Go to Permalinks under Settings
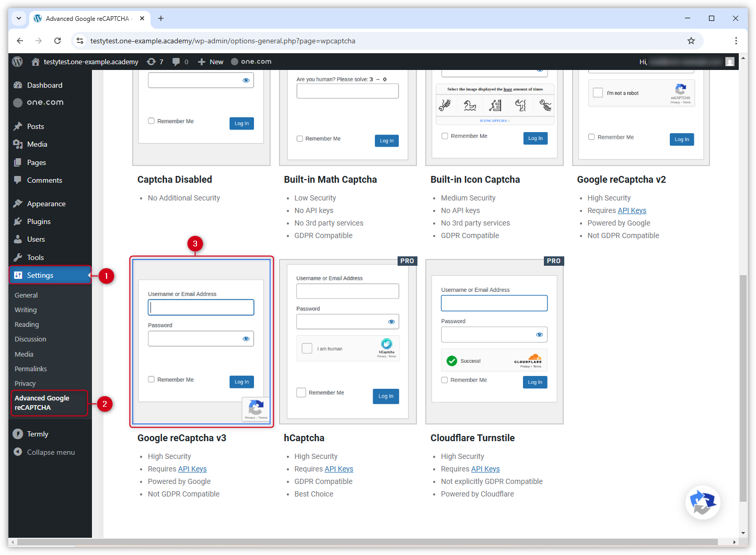Viewport: 756px width, 555px height. click(30, 369)
